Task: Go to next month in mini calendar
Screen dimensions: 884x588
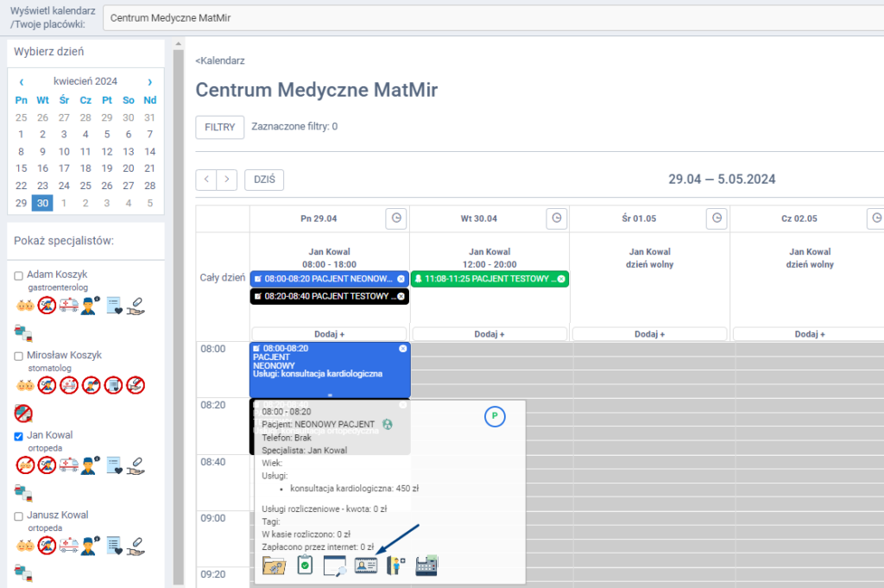Action: tap(149, 81)
